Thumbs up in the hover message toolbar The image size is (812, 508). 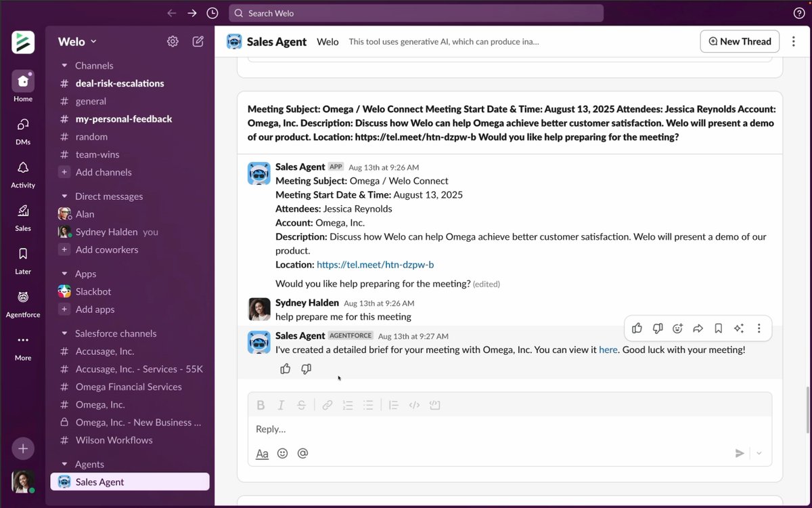click(x=637, y=329)
